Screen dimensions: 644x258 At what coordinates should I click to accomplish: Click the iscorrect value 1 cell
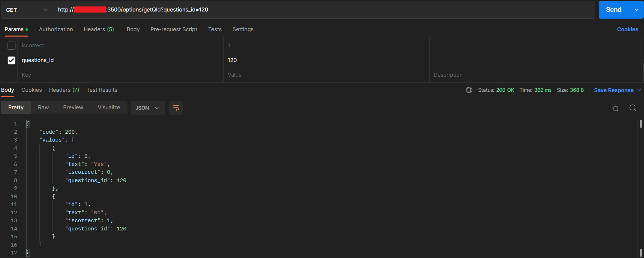(326, 46)
